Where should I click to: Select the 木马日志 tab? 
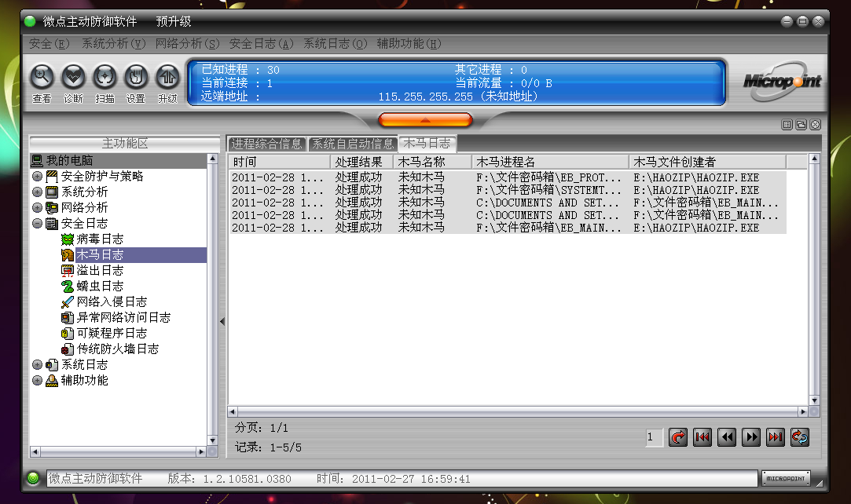tap(427, 143)
